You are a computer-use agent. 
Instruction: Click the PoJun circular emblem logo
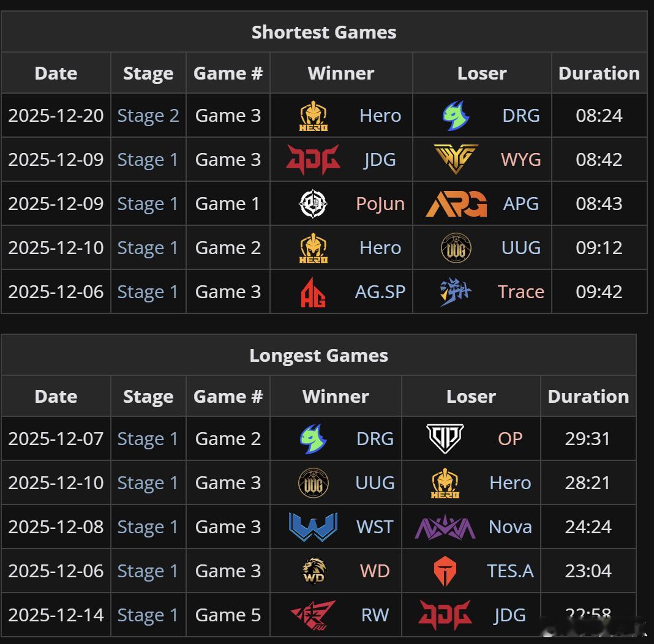313,204
